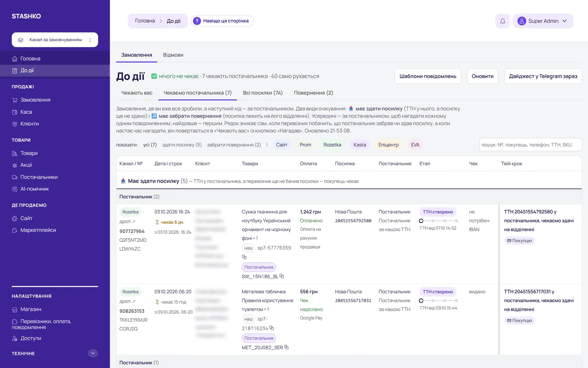Toggle the Prom channel chip
The image size is (588, 368).
[305, 145]
